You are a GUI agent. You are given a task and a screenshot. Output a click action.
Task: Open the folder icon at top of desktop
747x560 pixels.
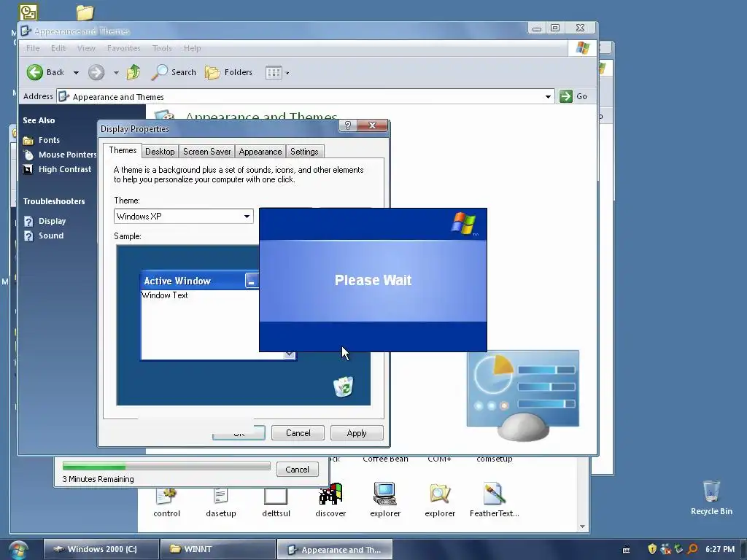coord(85,12)
